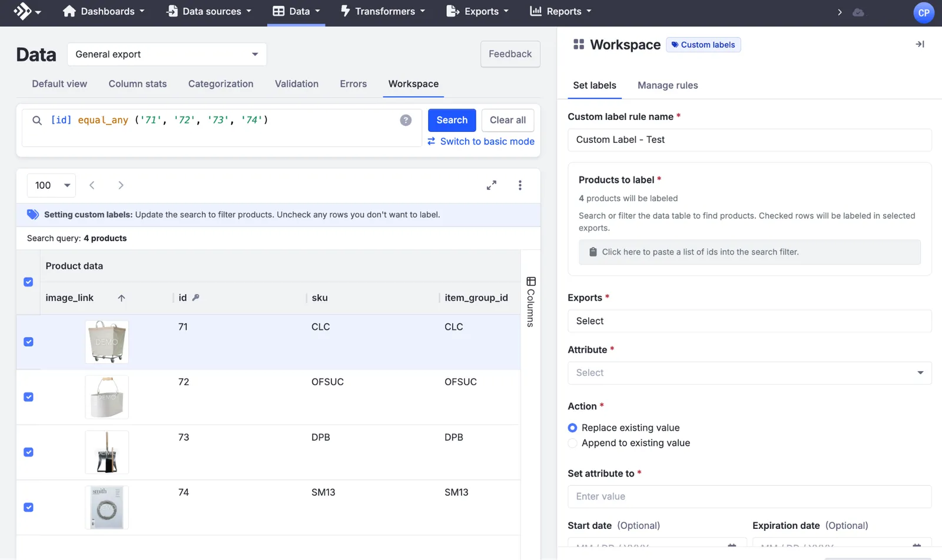Click the Set attribute to value field
942x560 pixels.
[749, 496]
